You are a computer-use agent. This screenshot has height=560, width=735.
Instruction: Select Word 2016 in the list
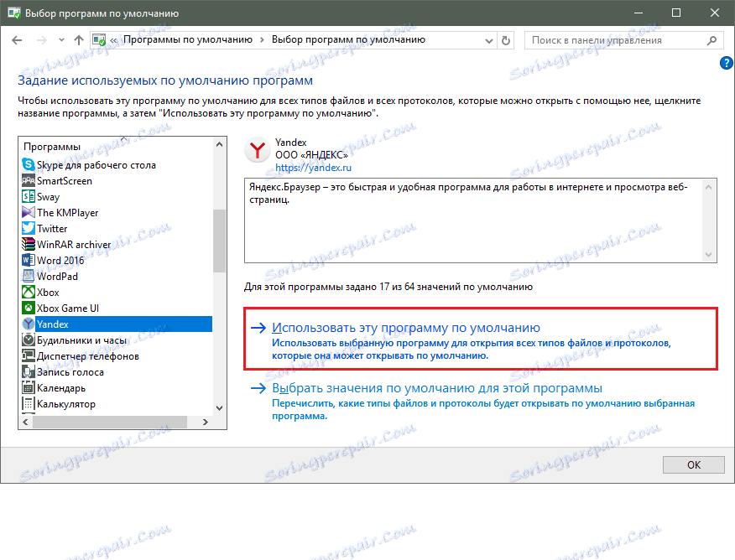coord(60,261)
